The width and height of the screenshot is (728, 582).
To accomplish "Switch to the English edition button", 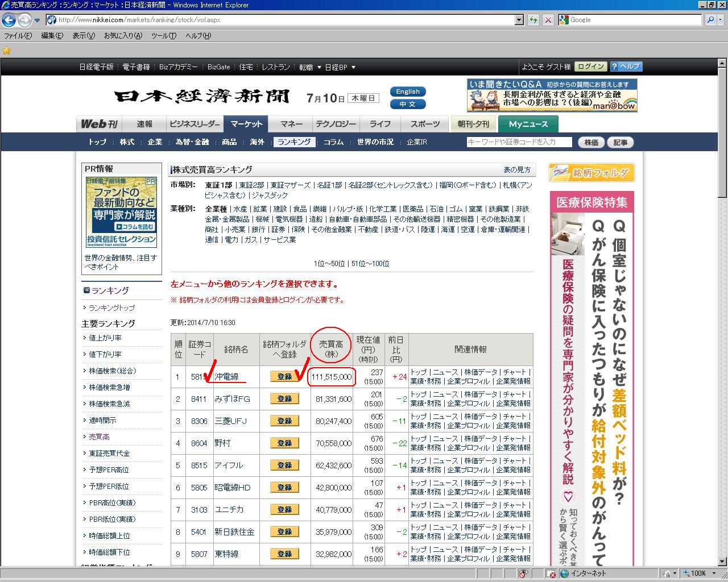I will pos(408,92).
